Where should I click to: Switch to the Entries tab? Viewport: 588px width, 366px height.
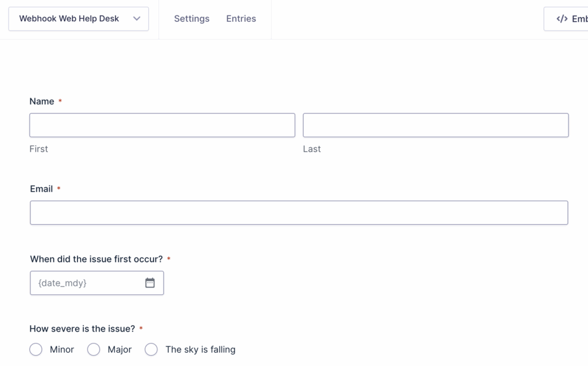(x=241, y=19)
